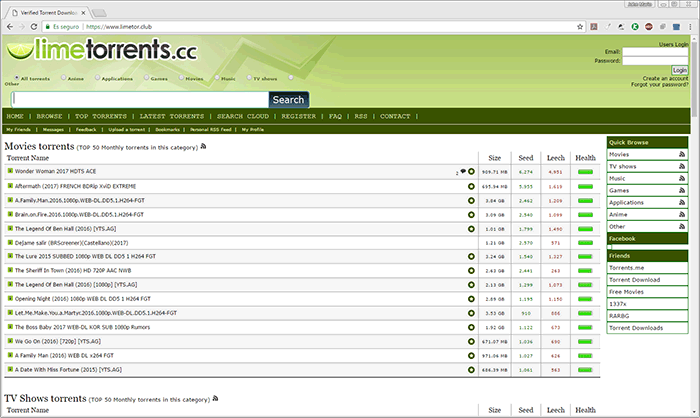The height and width of the screenshot is (418, 700).
Task: Reload the page with the refresh icon
Action: (33, 27)
